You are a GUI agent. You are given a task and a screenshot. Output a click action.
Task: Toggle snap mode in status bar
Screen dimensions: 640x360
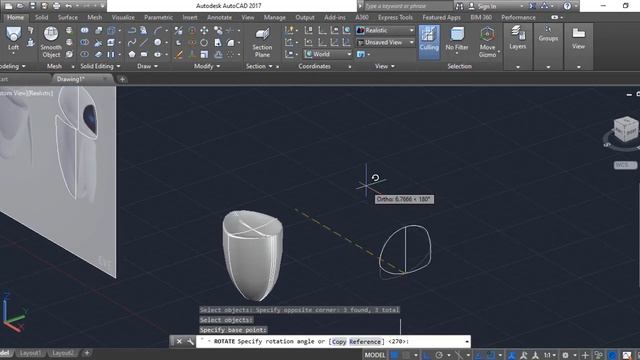coord(407,355)
